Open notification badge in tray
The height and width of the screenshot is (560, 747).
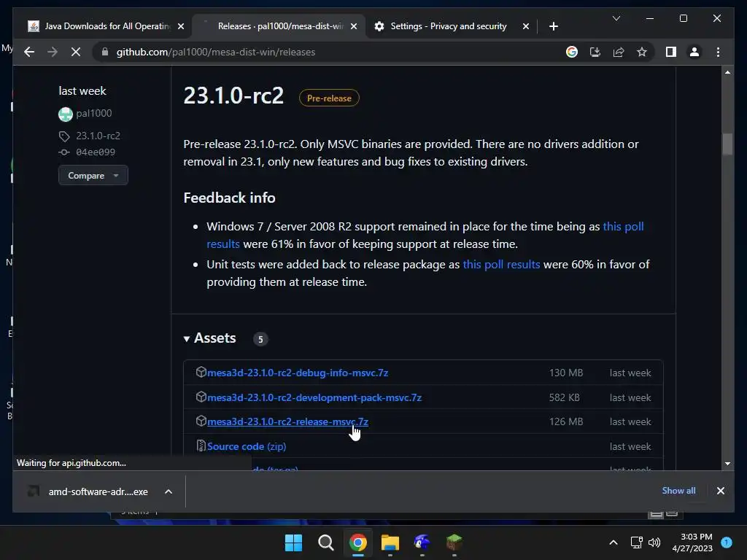[726, 542]
